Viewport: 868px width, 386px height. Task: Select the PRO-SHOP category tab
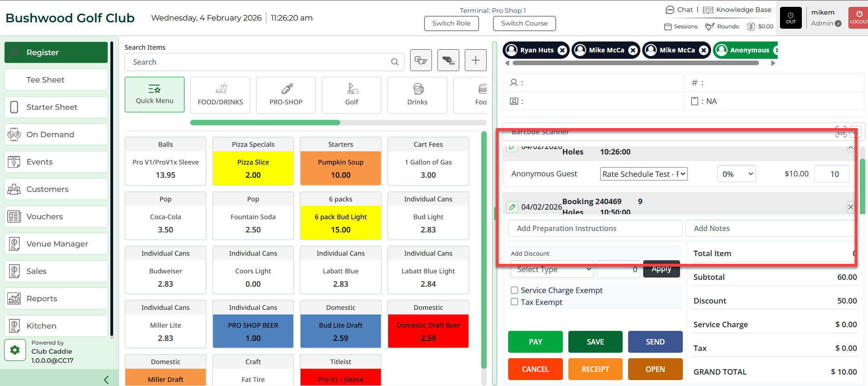[x=286, y=95]
